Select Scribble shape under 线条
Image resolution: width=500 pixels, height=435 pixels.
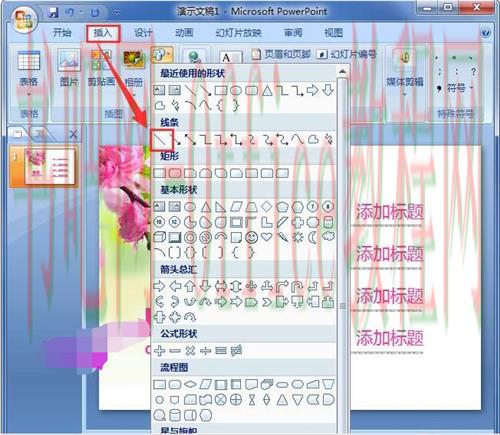[x=329, y=139]
